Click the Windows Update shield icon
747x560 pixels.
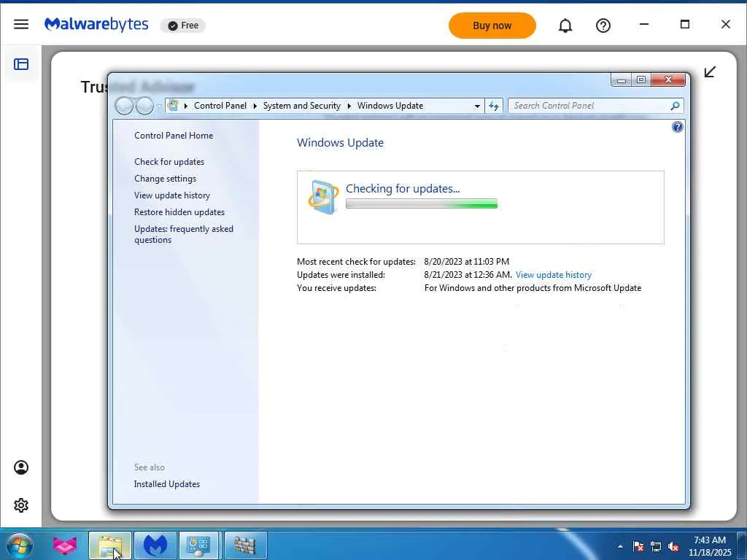point(323,197)
